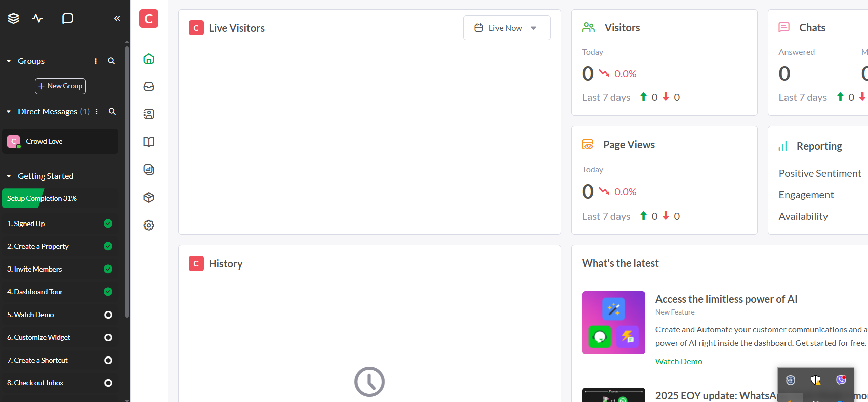868x402 pixels.
Task: Mark Customize Widget step circle
Action: pyautogui.click(x=108, y=337)
